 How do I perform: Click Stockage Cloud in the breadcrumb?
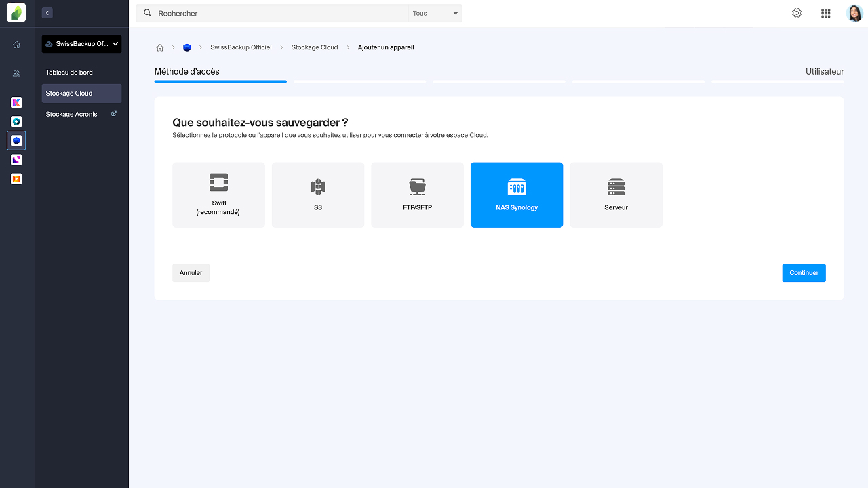(x=314, y=47)
